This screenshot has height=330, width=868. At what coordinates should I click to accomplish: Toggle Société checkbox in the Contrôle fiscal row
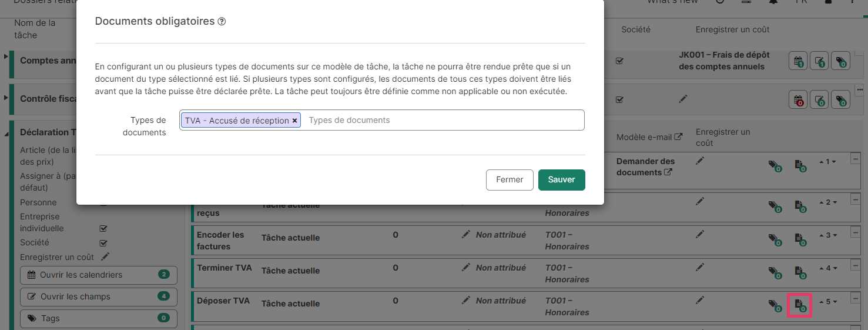click(x=619, y=99)
